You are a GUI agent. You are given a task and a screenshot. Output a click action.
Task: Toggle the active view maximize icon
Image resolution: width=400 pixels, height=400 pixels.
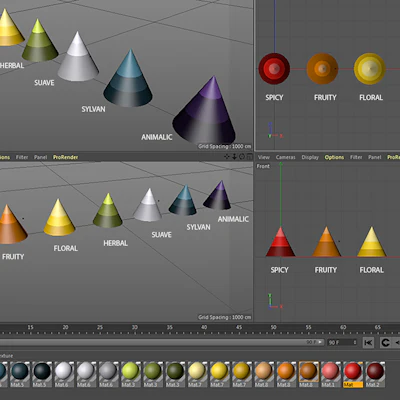tap(249, 157)
